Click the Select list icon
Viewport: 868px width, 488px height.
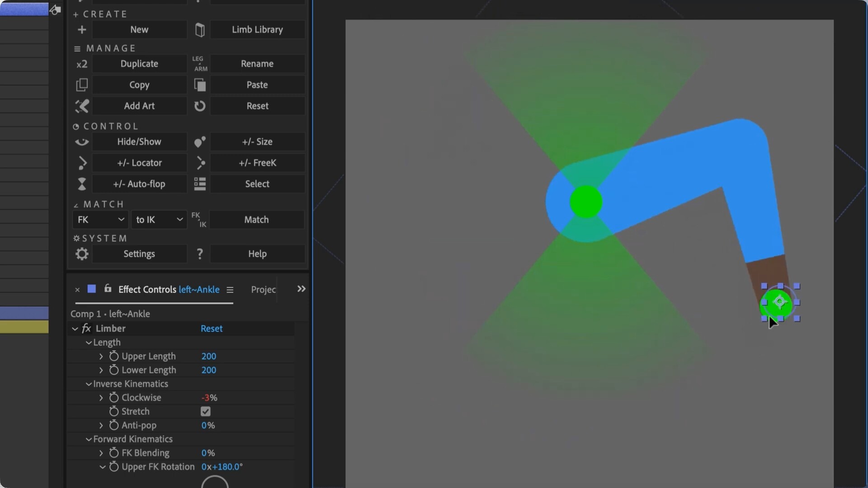point(200,184)
